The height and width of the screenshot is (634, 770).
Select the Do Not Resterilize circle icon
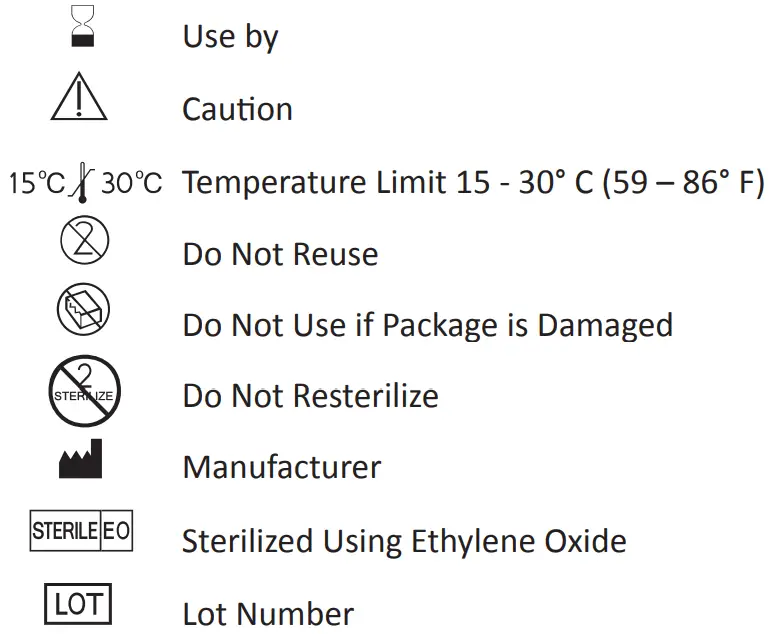point(83,390)
